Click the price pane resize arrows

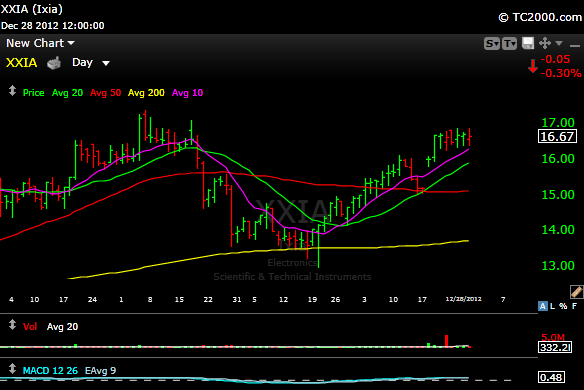(12, 91)
